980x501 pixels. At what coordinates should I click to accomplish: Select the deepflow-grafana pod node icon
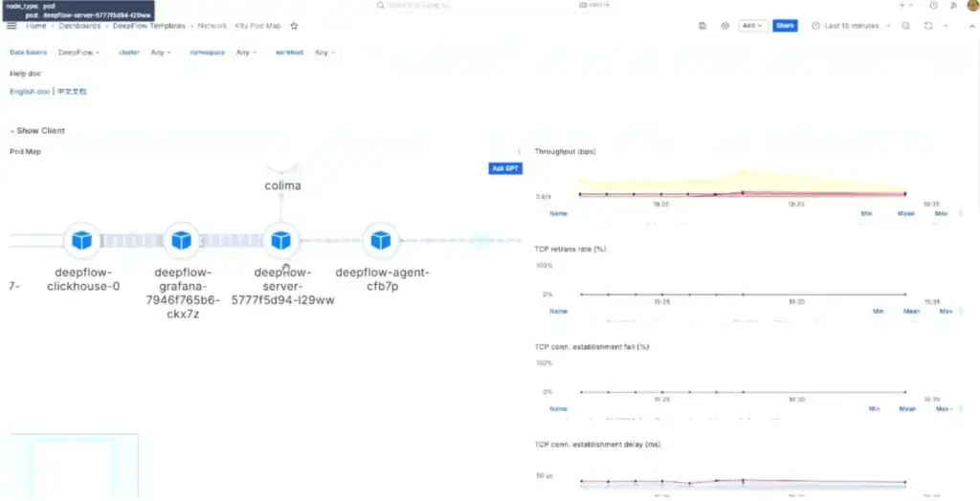(x=182, y=240)
